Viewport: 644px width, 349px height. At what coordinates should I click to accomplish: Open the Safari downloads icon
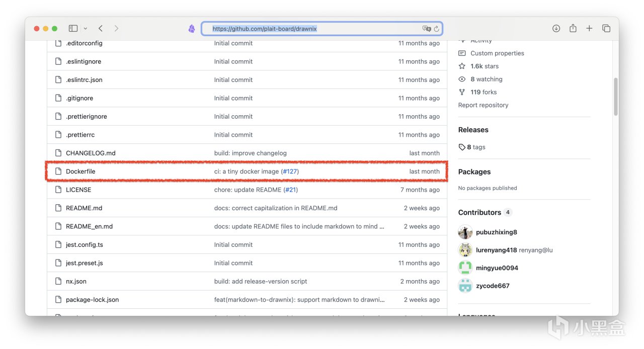pyautogui.click(x=556, y=29)
